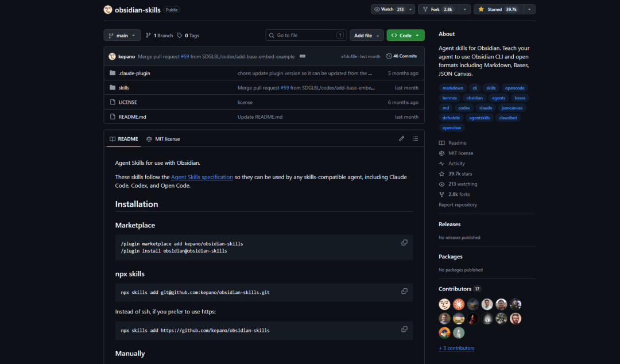The height and width of the screenshot is (364, 620).
Task: Fork the repository
Action: click(x=439, y=9)
